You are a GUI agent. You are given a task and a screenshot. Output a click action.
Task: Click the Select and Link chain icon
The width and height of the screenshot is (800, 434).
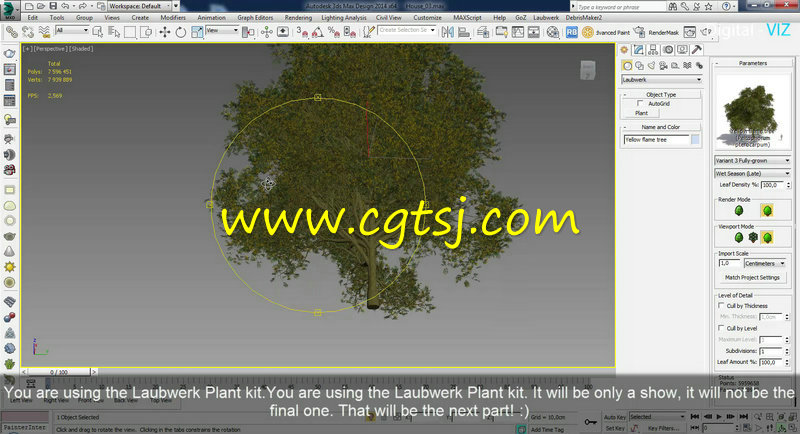[11, 32]
